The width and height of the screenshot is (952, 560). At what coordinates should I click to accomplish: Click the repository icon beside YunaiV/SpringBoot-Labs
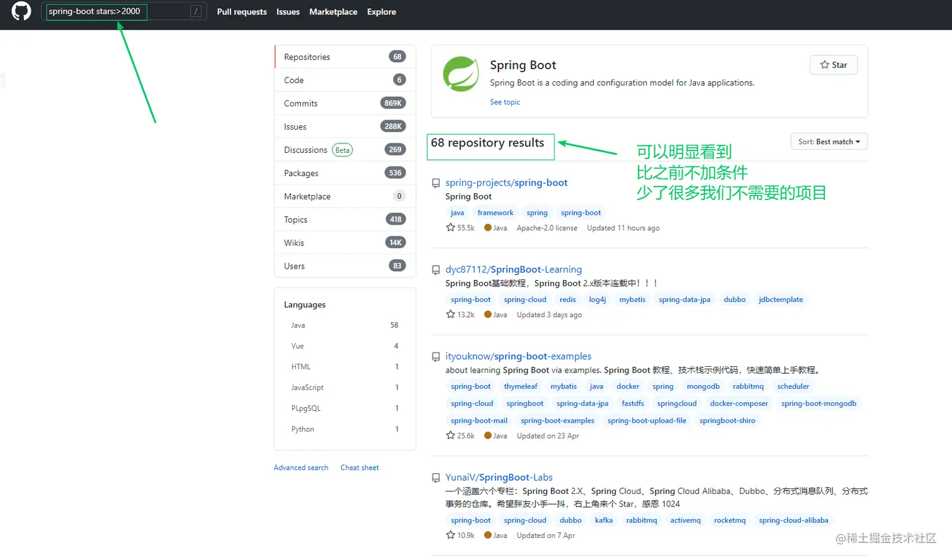pos(436,478)
